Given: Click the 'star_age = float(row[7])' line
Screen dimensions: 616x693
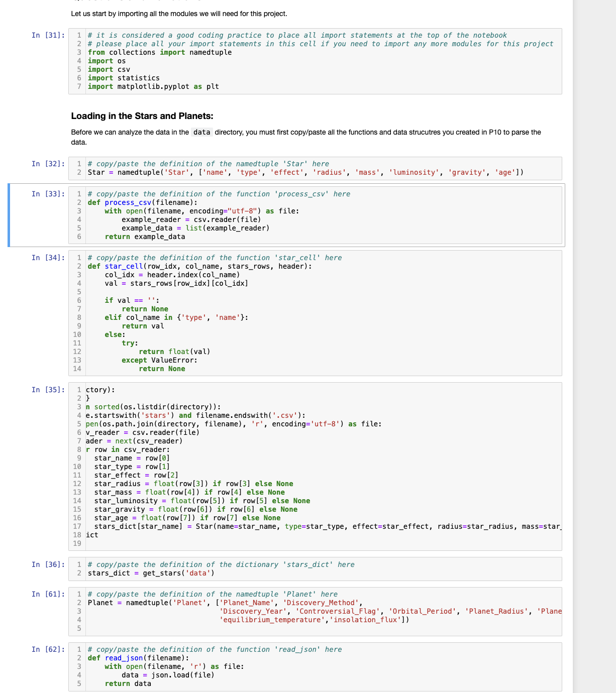Looking at the screenshot, I should click(187, 518).
